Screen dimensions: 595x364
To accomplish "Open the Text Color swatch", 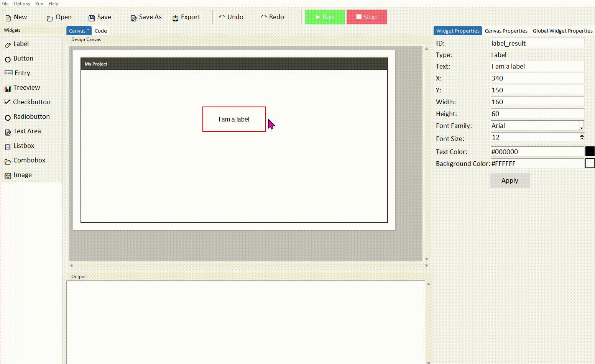I will tap(590, 151).
